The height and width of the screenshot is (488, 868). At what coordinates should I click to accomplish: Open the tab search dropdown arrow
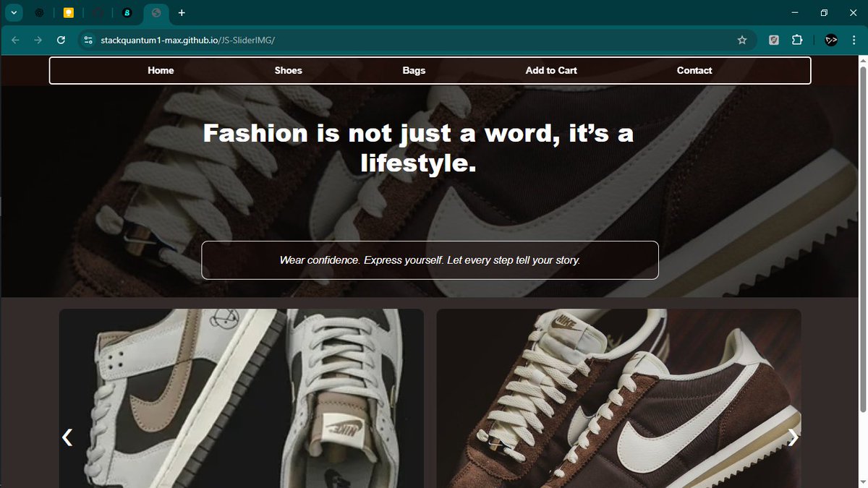coord(14,12)
